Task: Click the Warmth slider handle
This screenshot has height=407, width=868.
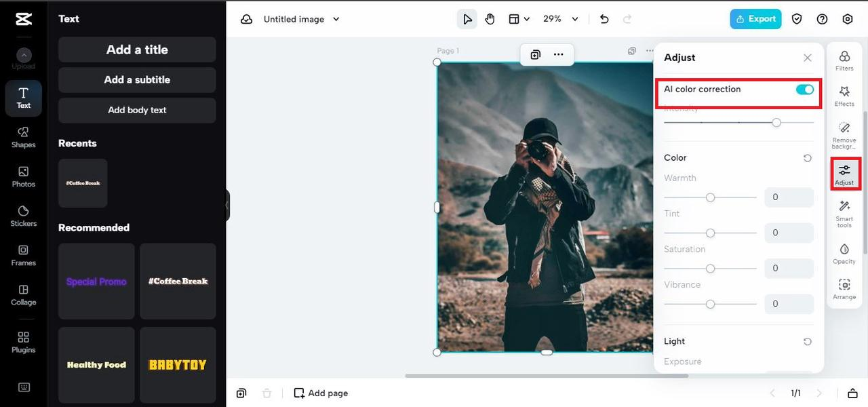Action: point(710,197)
